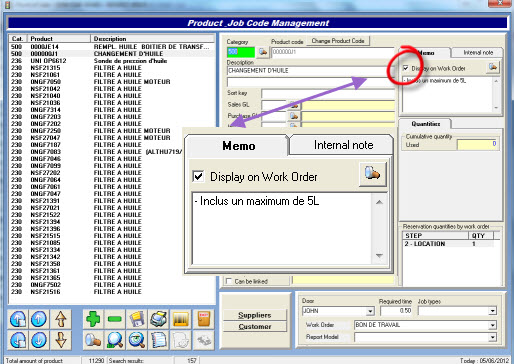Click the floppy disk save icon
This screenshot has width=514, height=364.
(137, 319)
